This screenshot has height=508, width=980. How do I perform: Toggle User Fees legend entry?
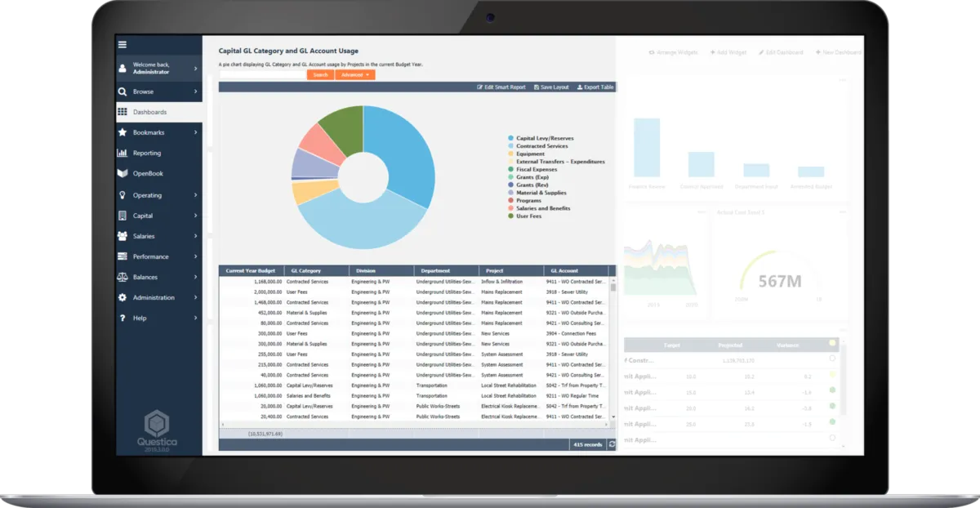(524, 216)
